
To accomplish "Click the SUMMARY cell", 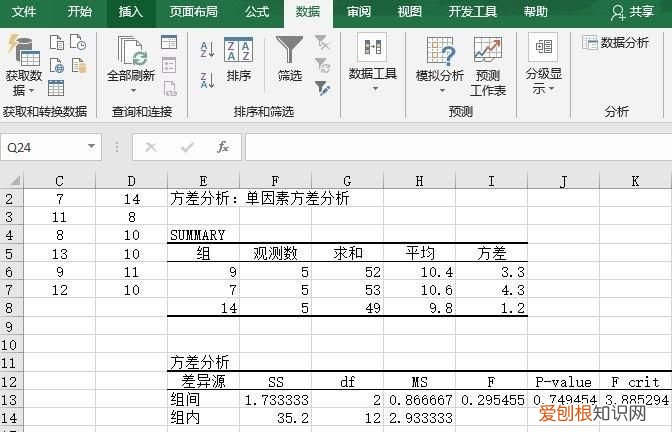I will [x=203, y=235].
